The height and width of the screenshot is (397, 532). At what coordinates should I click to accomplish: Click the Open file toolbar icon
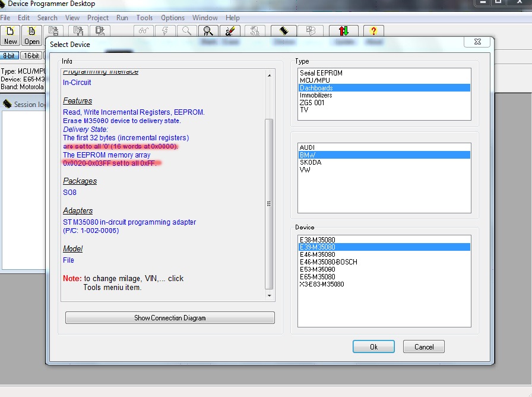pos(31,35)
